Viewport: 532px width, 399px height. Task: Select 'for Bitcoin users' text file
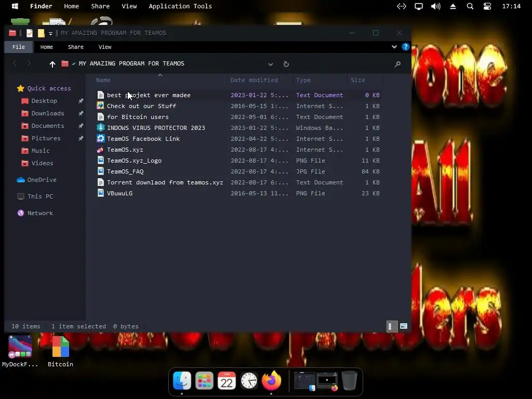point(238,117)
